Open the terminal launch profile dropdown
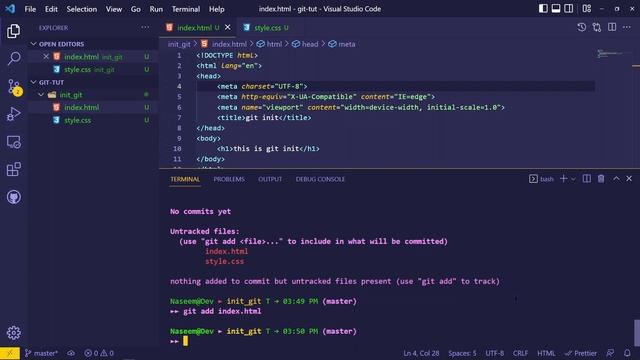This screenshot has width=640, height=360. pyautogui.click(x=573, y=179)
